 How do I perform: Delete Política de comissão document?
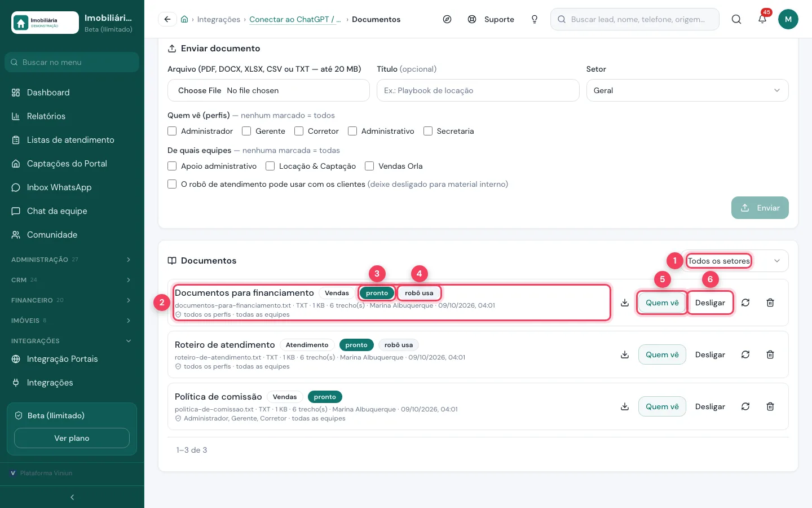770,406
